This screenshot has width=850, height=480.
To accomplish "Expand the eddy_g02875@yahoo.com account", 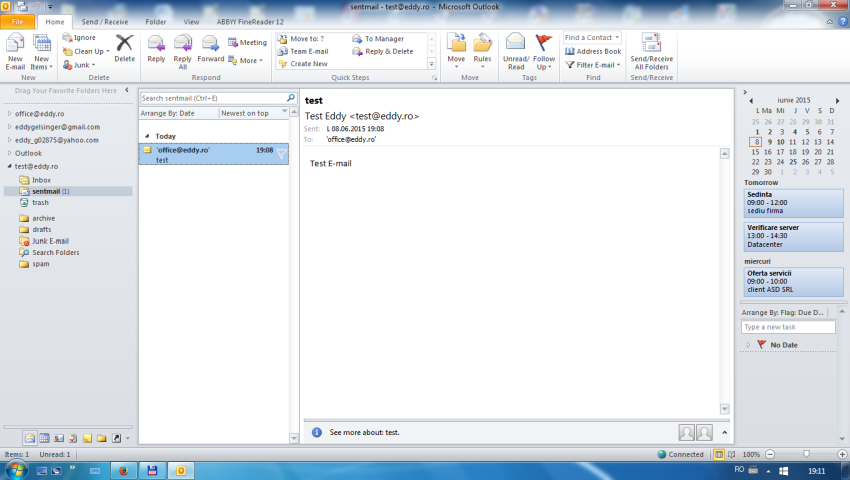I will click(10, 139).
